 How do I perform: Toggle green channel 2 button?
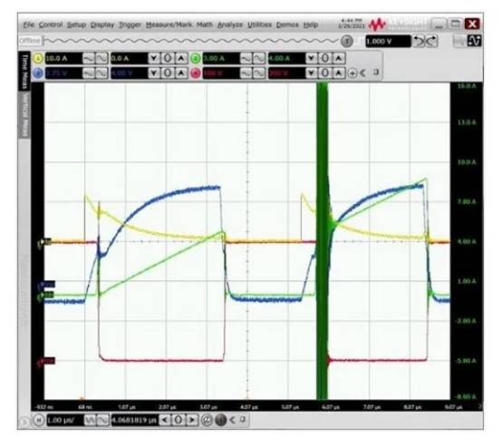coord(196,58)
